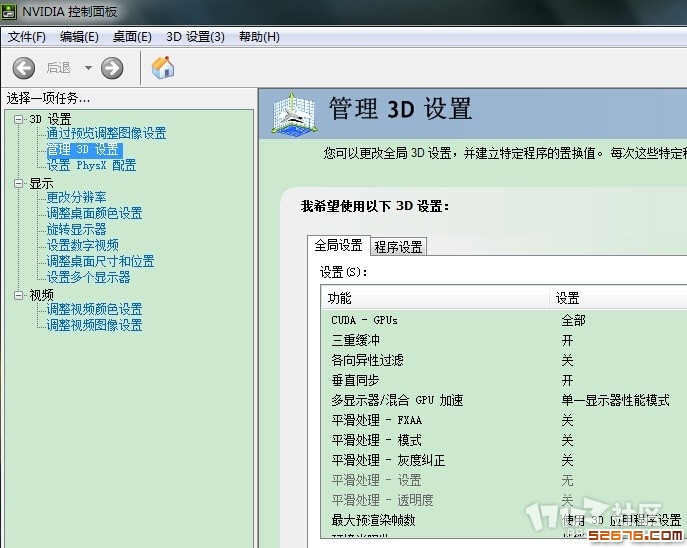Collapse the 视频 tree node
This screenshot has height=548, width=687.
[18, 295]
